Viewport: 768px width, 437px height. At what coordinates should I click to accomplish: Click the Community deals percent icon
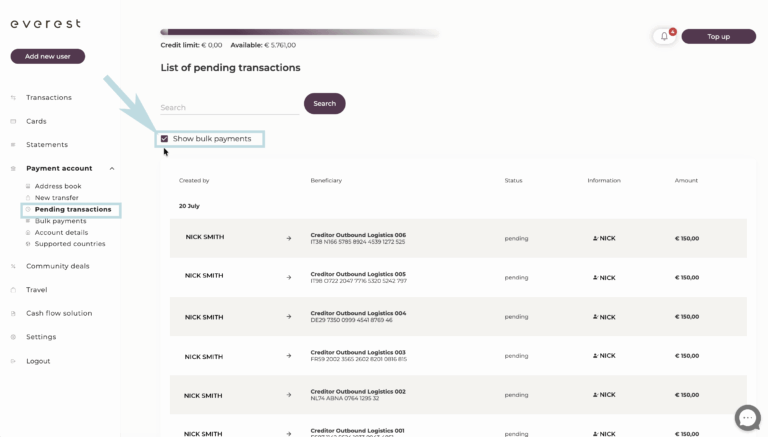coord(13,266)
